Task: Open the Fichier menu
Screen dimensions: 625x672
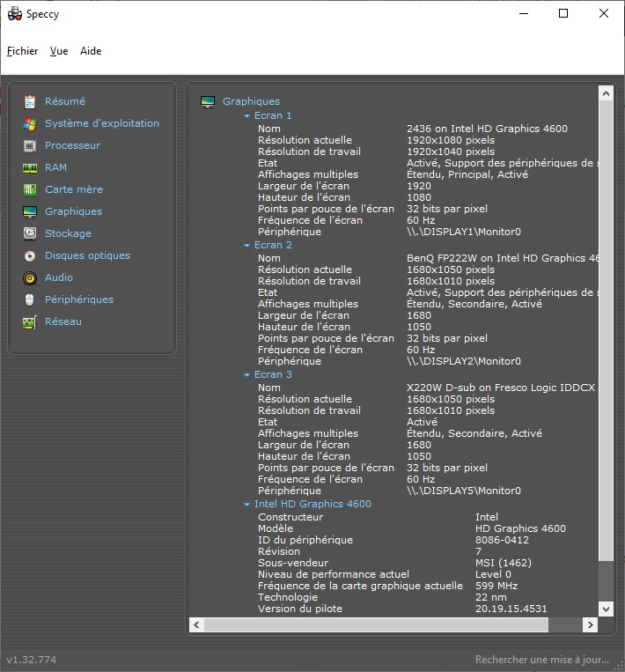Action: 23,51
